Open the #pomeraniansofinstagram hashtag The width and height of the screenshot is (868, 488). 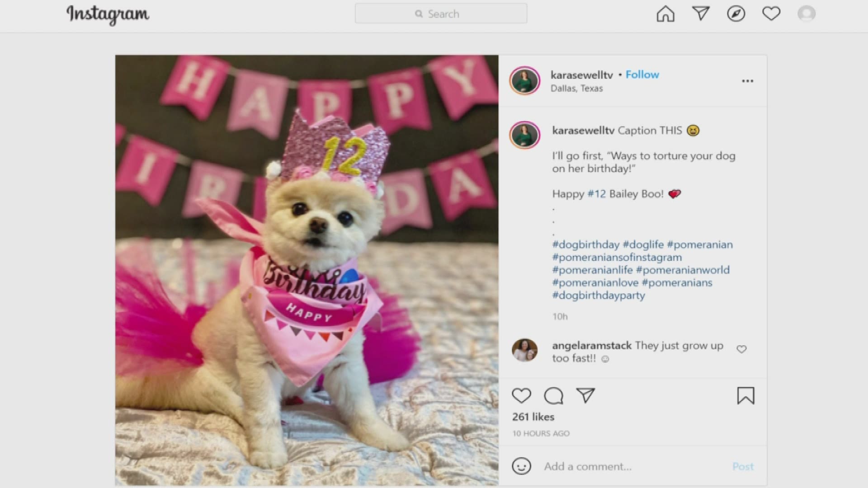point(617,257)
